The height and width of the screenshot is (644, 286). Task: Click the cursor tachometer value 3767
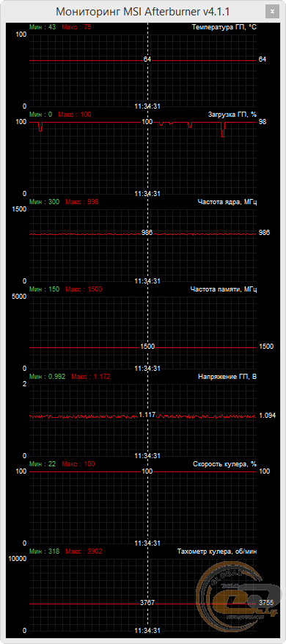tap(147, 603)
